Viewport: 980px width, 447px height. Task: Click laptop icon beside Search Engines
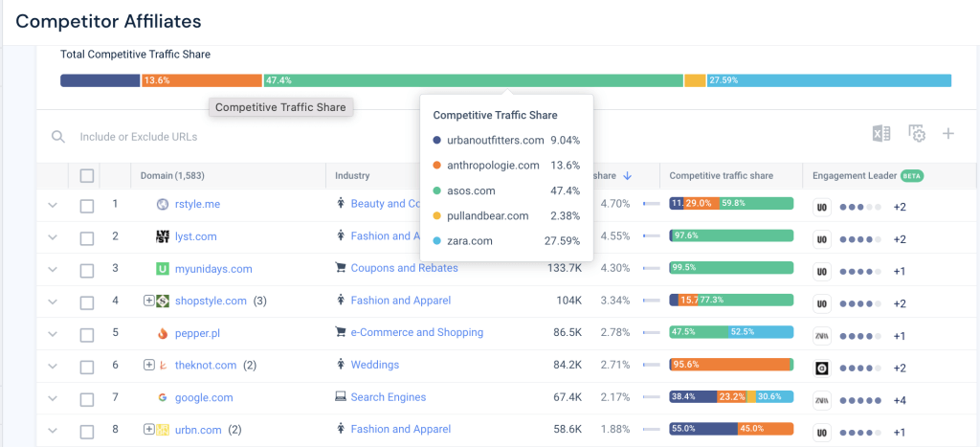341,397
